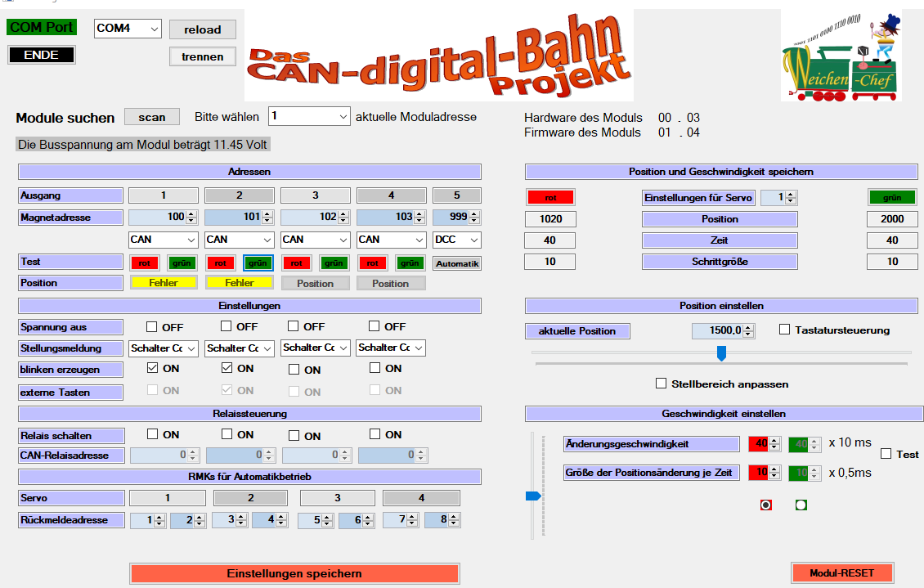Screen dimensions: 924x588
Task: Toggle Spannung aus OFF checkbox for output 4
Action: click(375, 325)
